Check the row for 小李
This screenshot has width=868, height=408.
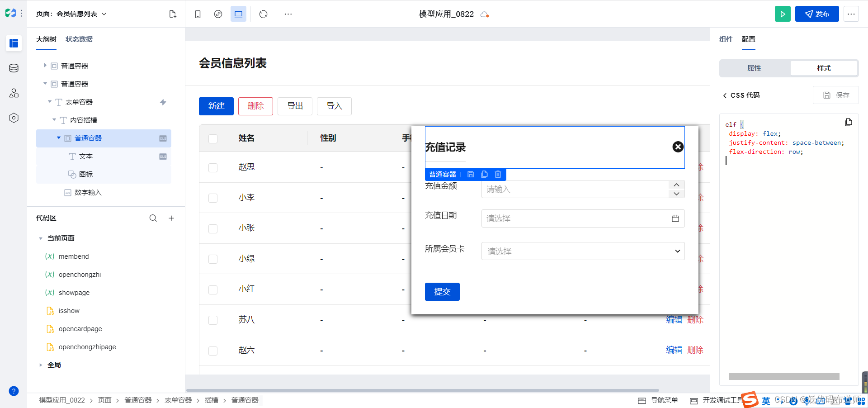pyautogui.click(x=213, y=198)
